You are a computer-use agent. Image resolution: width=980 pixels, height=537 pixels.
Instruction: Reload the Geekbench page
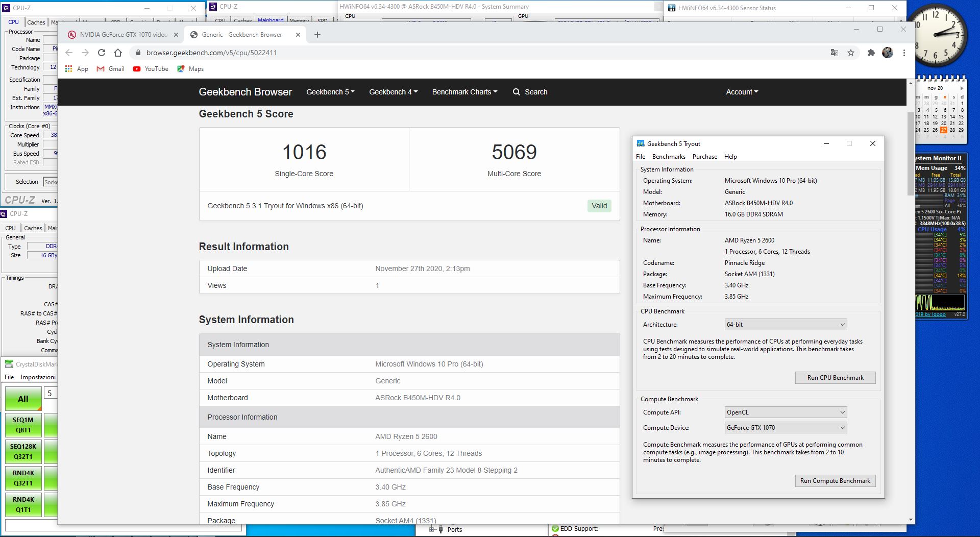tap(102, 53)
